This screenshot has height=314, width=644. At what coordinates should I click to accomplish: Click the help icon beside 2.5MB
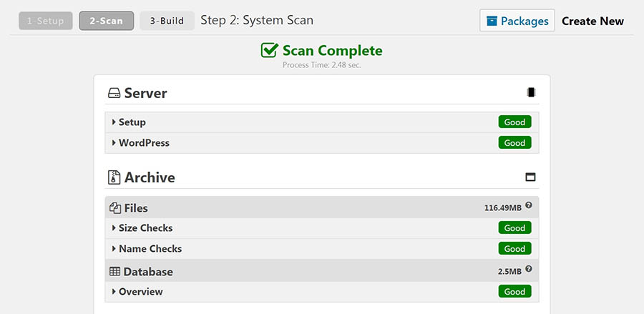tap(529, 269)
